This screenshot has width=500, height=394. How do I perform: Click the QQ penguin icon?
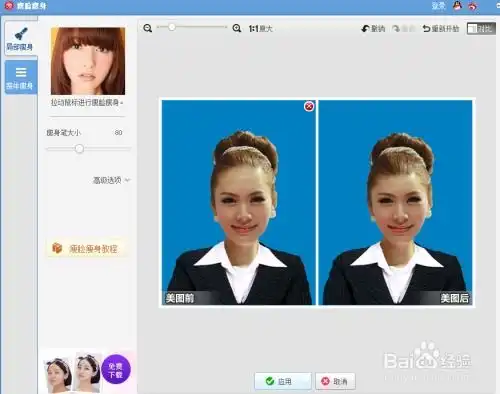point(457,6)
